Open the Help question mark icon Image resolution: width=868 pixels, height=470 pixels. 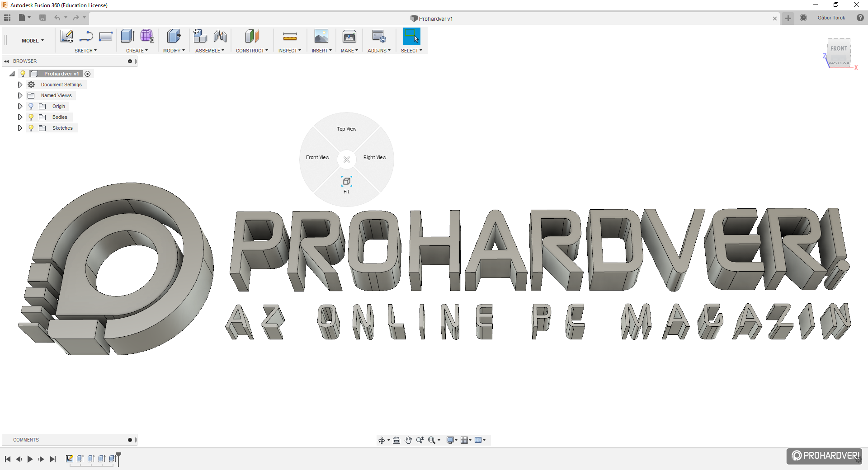[x=860, y=18]
